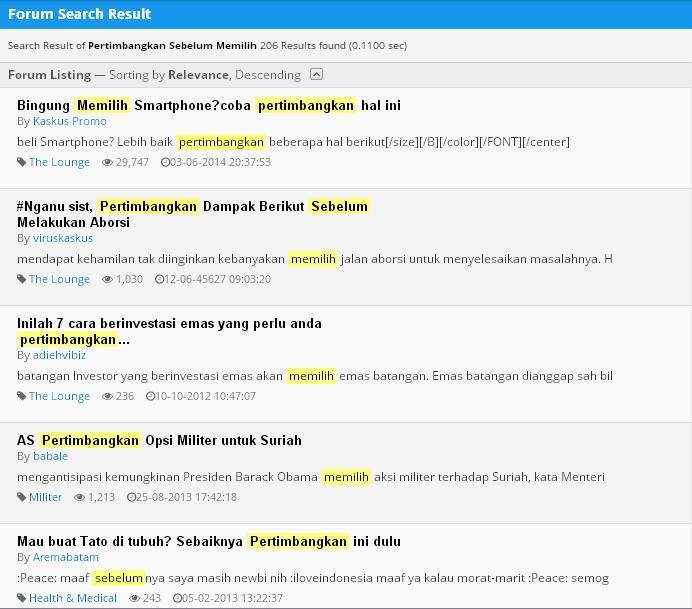The width and height of the screenshot is (692, 609).
Task: Click snippet ':Peace: maaf sebelumnya saya masih newbi'
Action: [313, 578]
